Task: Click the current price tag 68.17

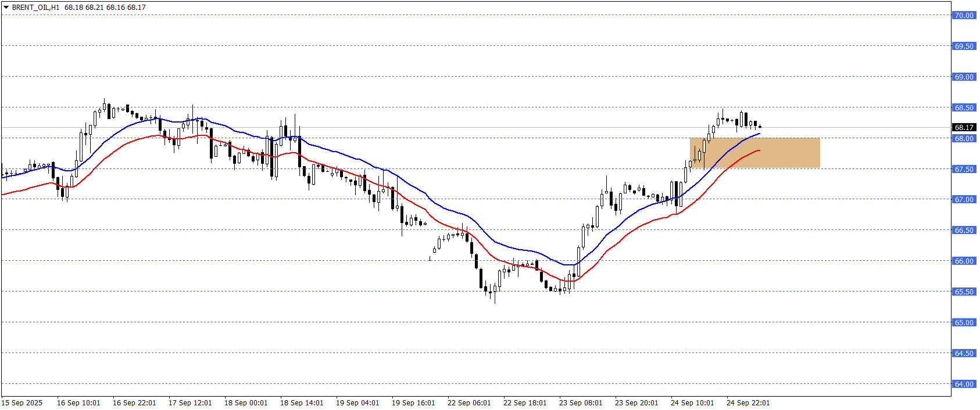Action: click(964, 127)
